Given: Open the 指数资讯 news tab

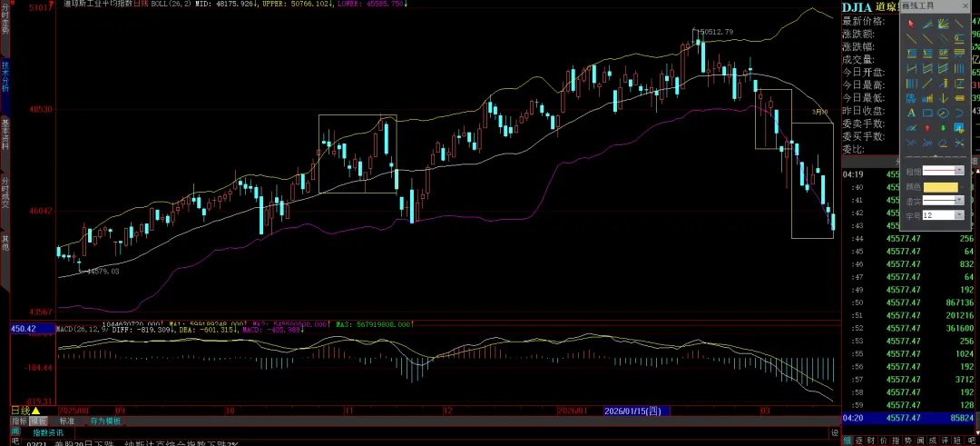Looking at the screenshot, I should click(x=48, y=433).
